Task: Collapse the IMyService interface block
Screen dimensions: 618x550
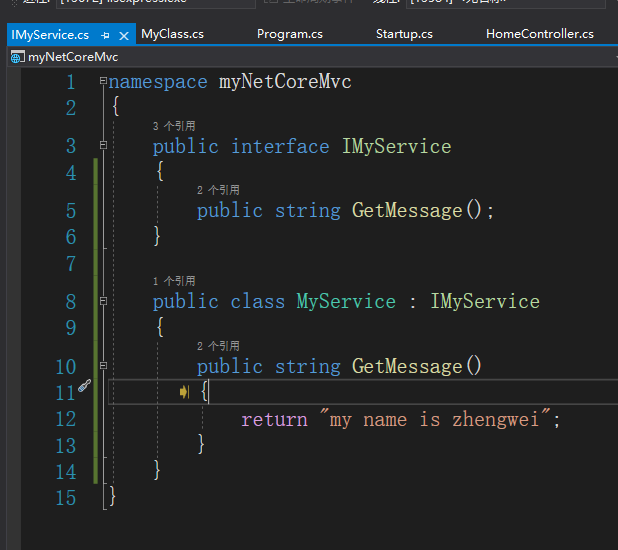Action: [103, 145]
